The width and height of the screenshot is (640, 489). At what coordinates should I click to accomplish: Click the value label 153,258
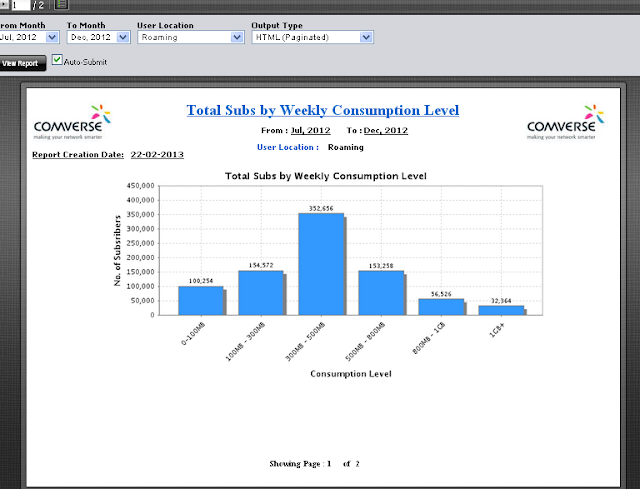point(381,266)
